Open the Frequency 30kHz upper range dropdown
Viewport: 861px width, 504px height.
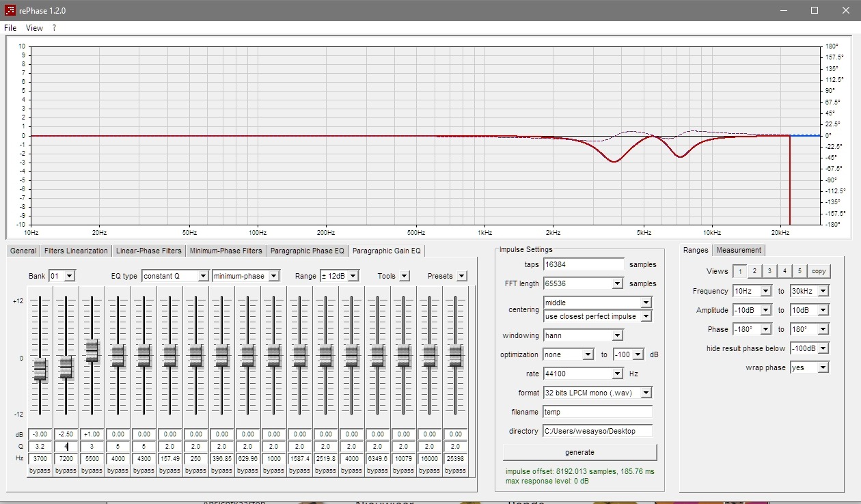tap(809, 291)
